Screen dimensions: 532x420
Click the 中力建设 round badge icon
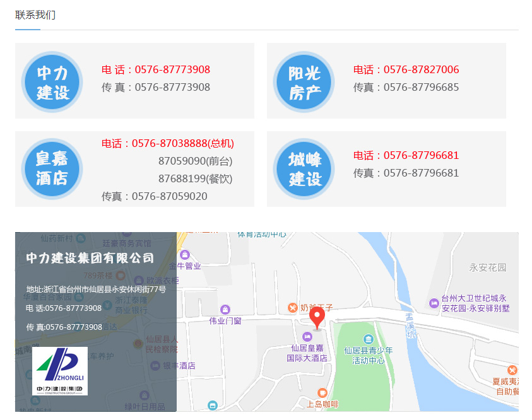[52, 81]
